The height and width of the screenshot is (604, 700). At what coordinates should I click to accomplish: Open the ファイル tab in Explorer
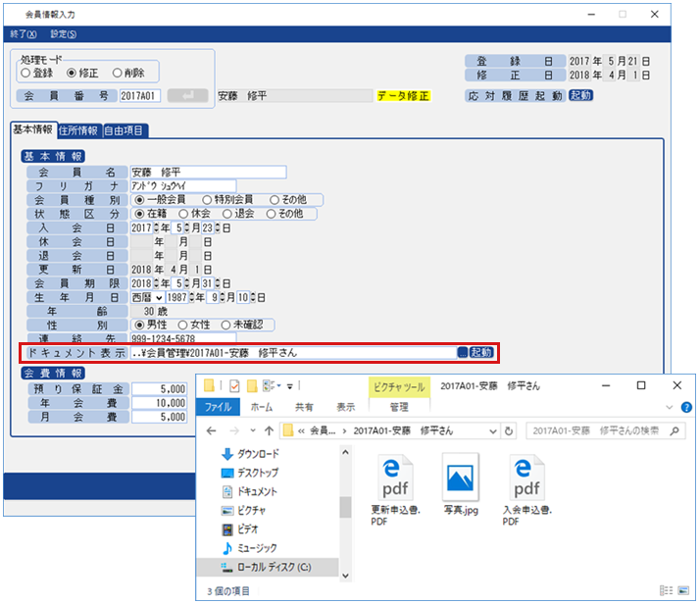[x=218, y=407]
